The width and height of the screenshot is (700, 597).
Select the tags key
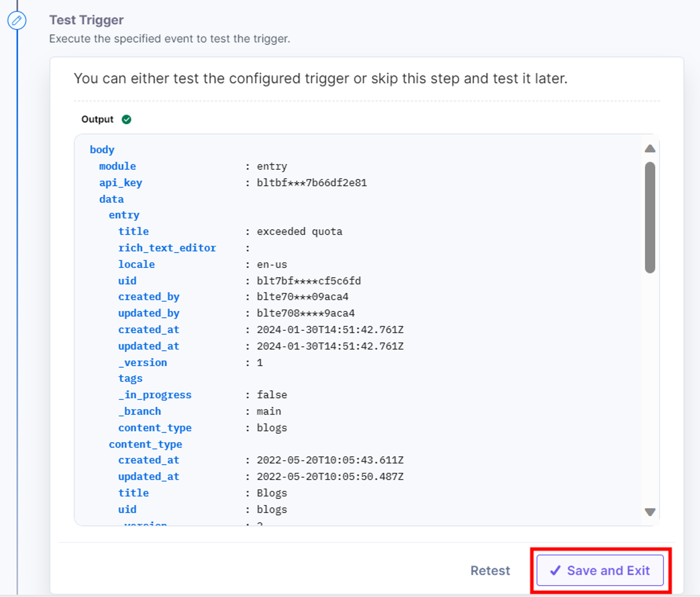pos(130,378)
